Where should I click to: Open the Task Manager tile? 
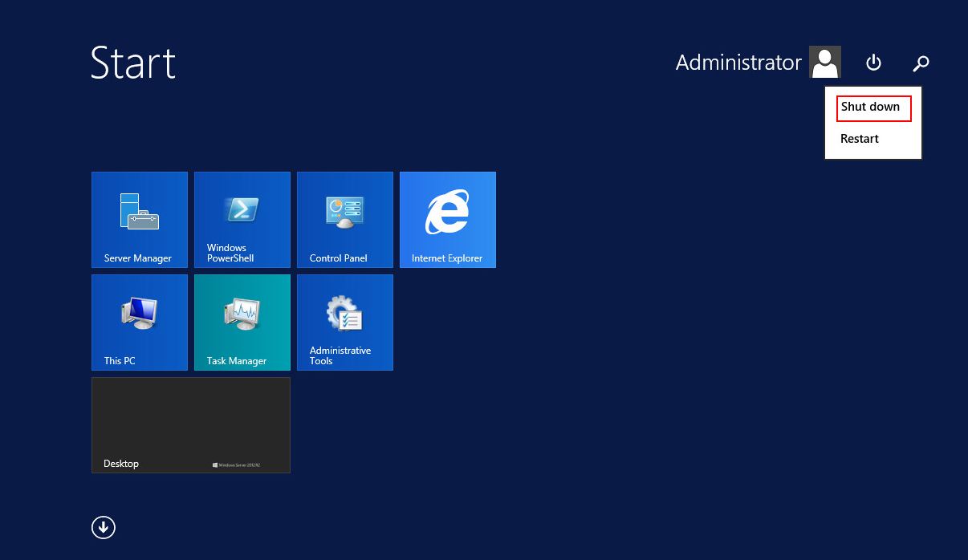click(242, 323)
